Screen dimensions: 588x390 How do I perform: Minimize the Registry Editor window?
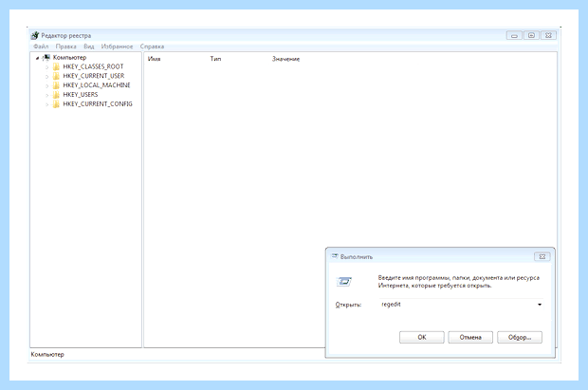point(514,36)
